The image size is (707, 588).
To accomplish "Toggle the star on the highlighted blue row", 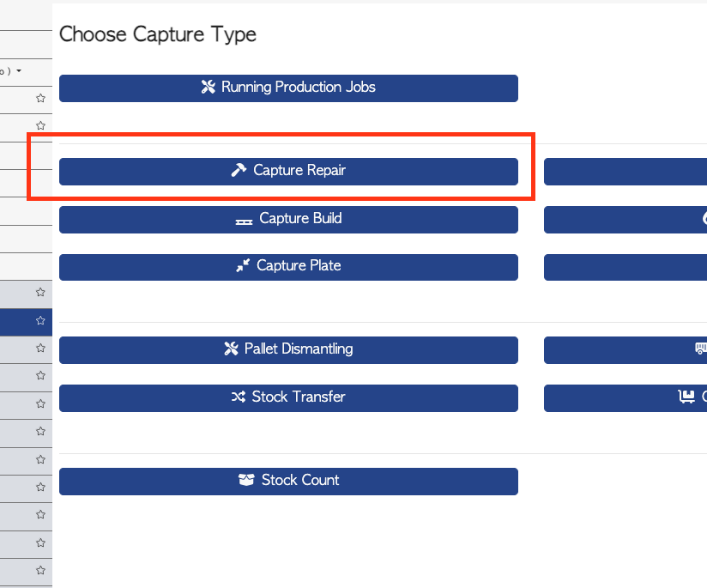I will (x=40, y=320).
